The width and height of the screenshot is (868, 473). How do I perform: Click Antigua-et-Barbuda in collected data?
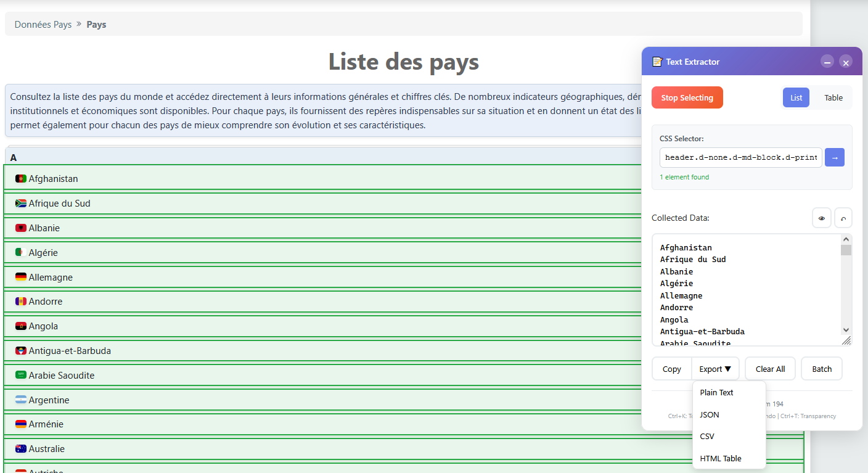tap(702, 332)
